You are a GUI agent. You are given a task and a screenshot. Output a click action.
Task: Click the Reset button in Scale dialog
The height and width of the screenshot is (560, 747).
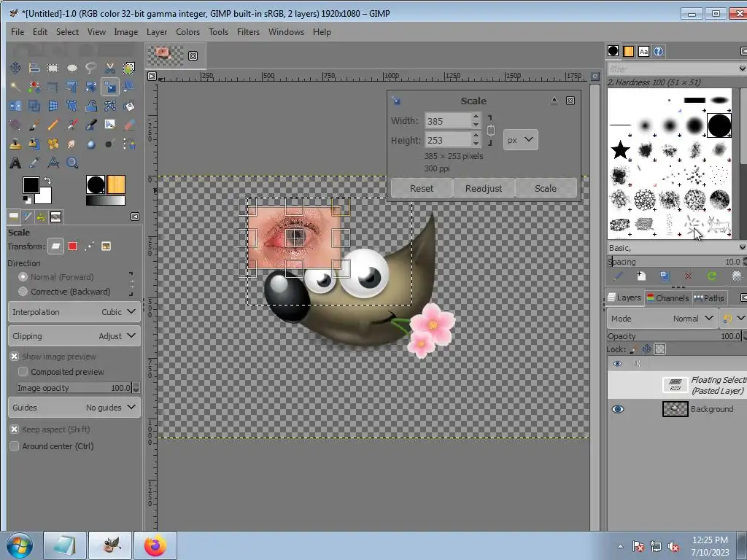coord(422,188)
